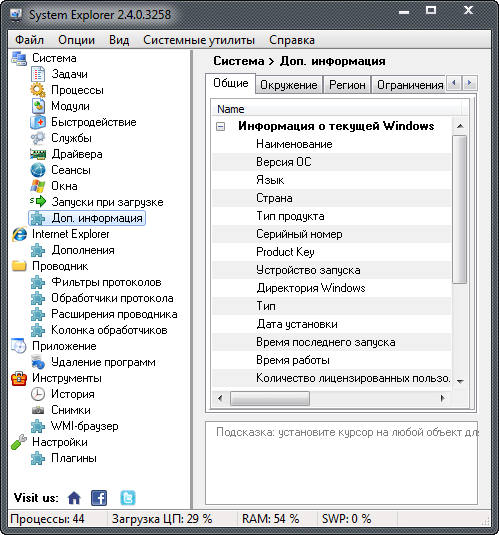Click the vertical scrollbar up arrow
Viewport: 499px width, 535px height.
(460, 126)
